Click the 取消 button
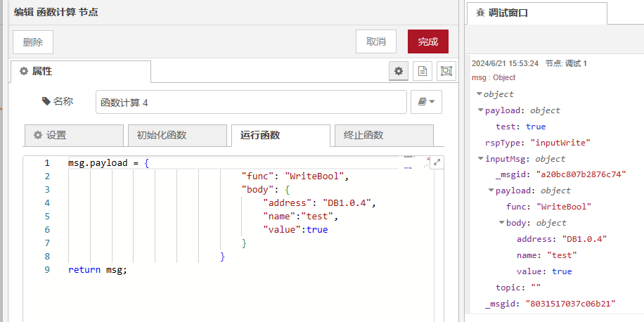The height and width of the screenshot is (322, 644). tap(375, 41)
